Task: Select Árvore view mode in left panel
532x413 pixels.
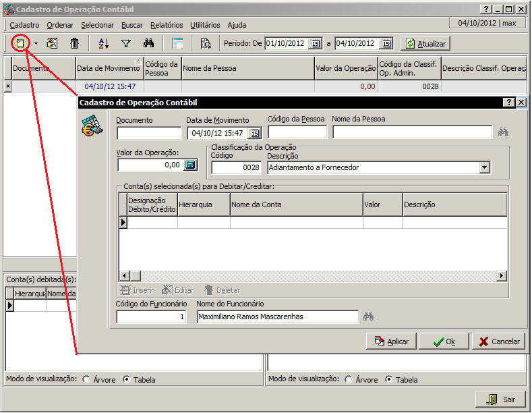Action: click(86, 379)
